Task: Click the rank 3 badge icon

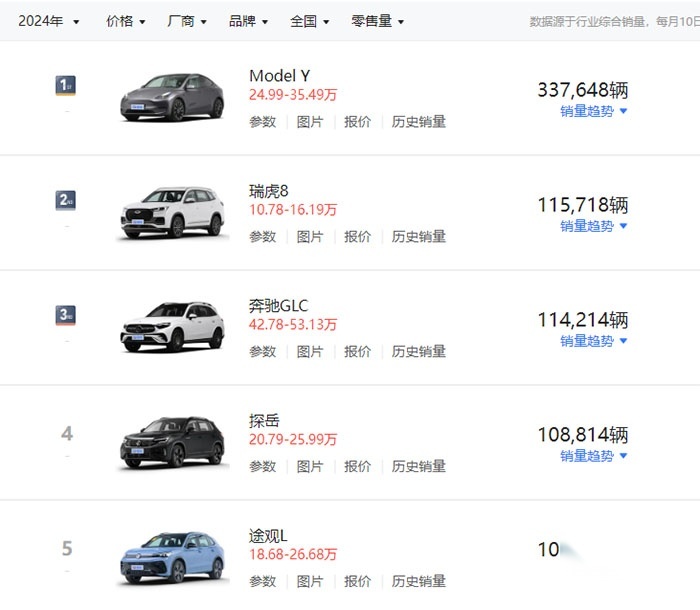Action: tap(66, 315)
